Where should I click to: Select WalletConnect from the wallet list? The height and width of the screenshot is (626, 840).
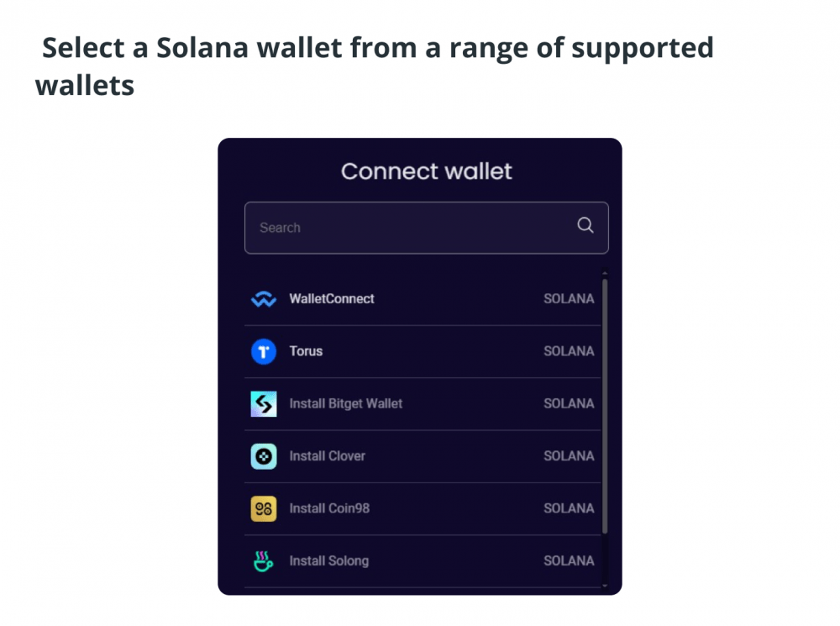click(423, 299)
